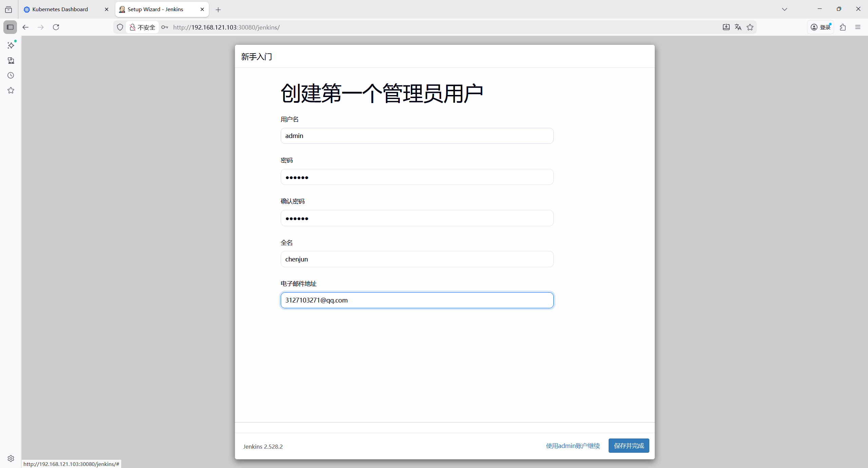The width and height of the screenshot is (868, 468).
Task: Bookmark this page with the star icon
Action: [x=750, y=27]
